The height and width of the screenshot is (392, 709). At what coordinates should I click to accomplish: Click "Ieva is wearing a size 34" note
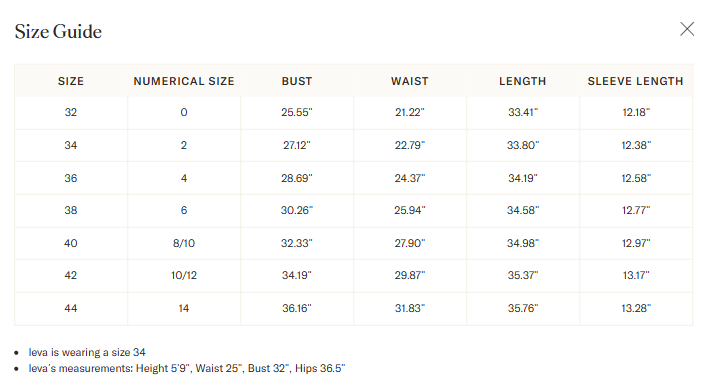pyautogui.click(x=87, y=352)
